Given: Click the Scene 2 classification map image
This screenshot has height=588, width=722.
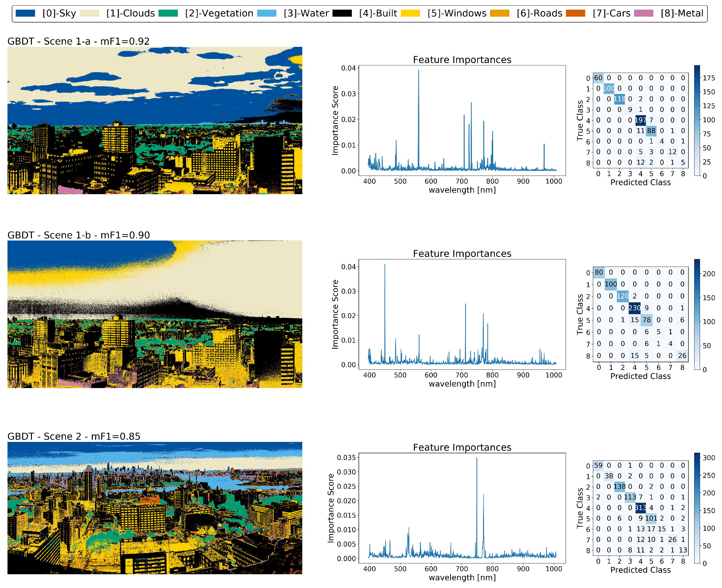Looking at the screenshot, I should [x=155, y=508].
